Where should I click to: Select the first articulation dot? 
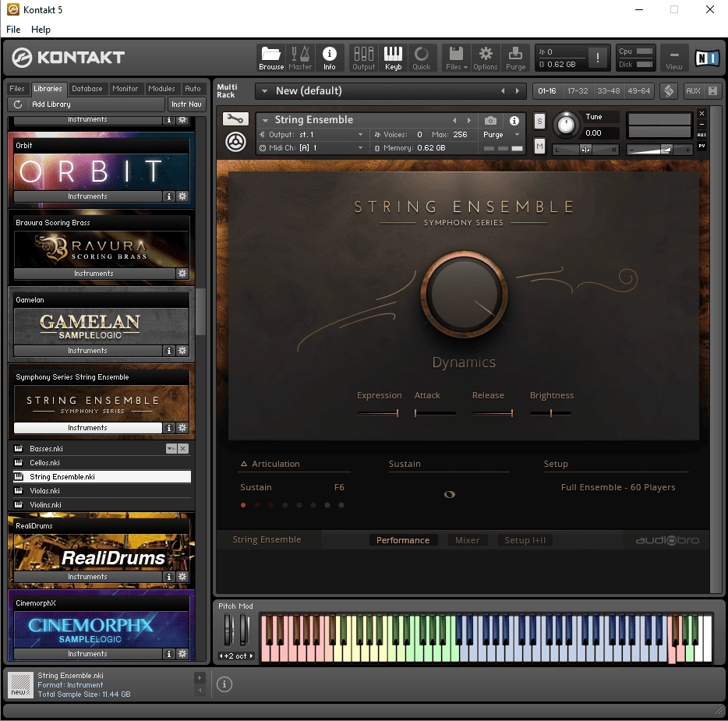[243, 505]
